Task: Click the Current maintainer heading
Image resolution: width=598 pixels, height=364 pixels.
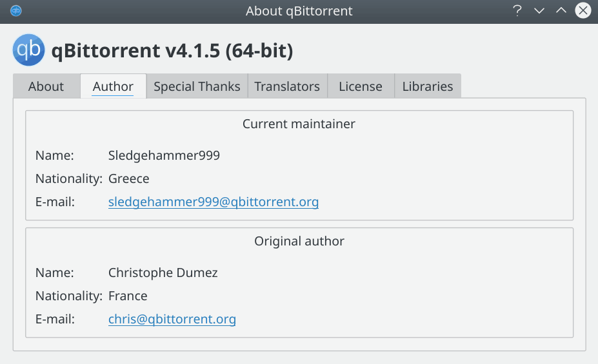Action: (299, 124)
